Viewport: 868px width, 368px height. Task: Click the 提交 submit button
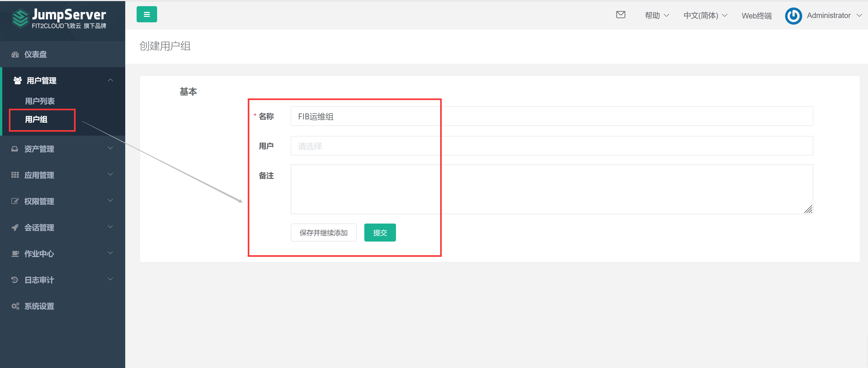coord(380,232)
